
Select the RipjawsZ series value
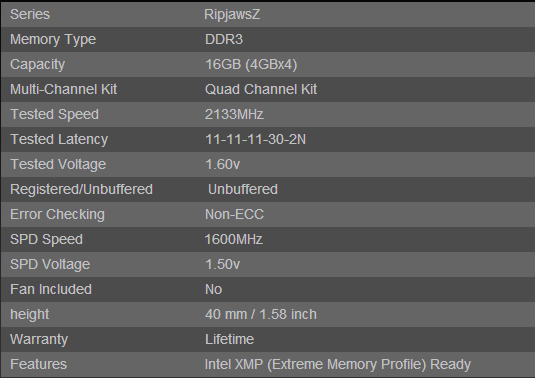point(232,15)
